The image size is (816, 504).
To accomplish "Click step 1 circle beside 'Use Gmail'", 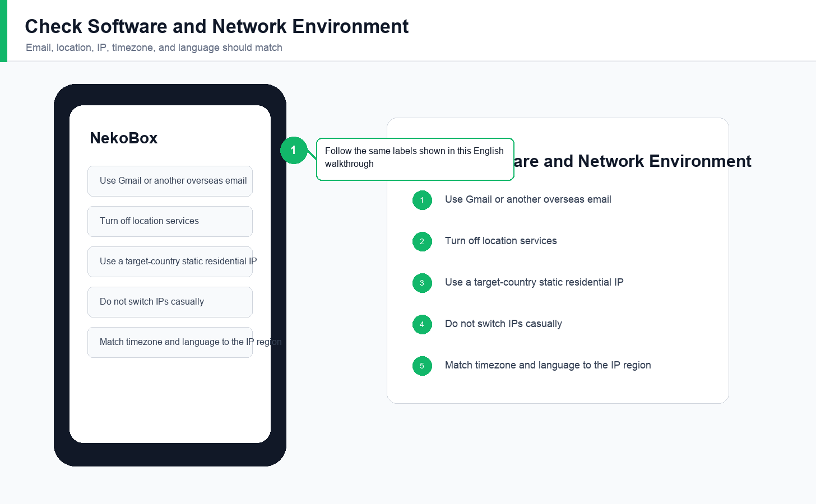I will [x=422, y=200].
